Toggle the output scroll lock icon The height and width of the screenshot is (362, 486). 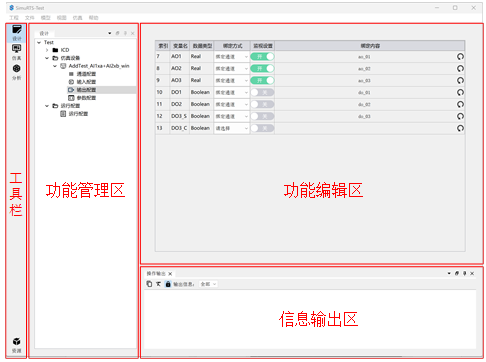[168, 284]
